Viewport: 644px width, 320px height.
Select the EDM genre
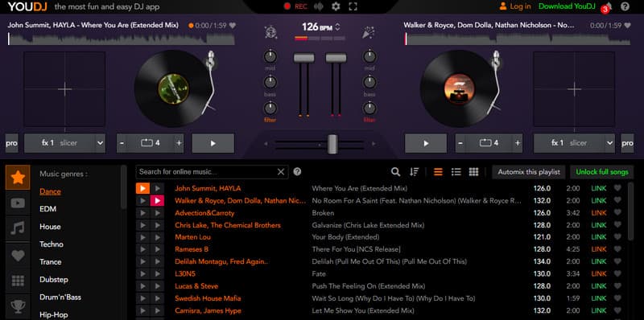(47, 209)
